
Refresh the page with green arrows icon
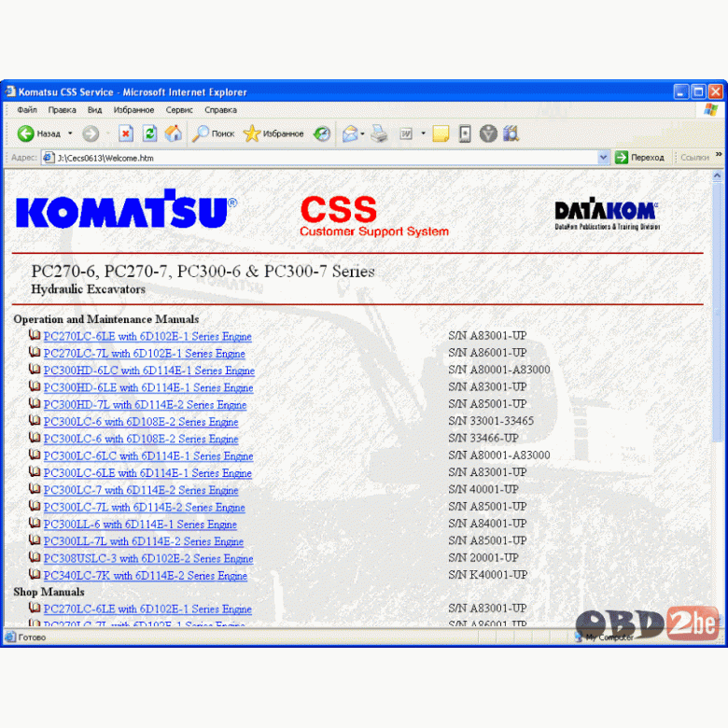click(x=149, y=133)
